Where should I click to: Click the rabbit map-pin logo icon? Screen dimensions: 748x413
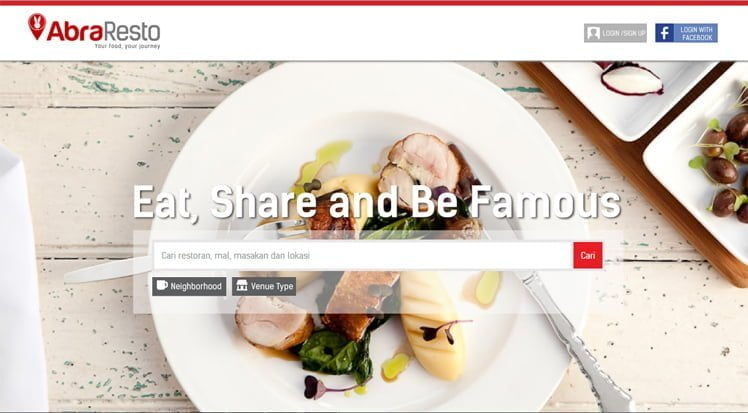tap(37, 27)
